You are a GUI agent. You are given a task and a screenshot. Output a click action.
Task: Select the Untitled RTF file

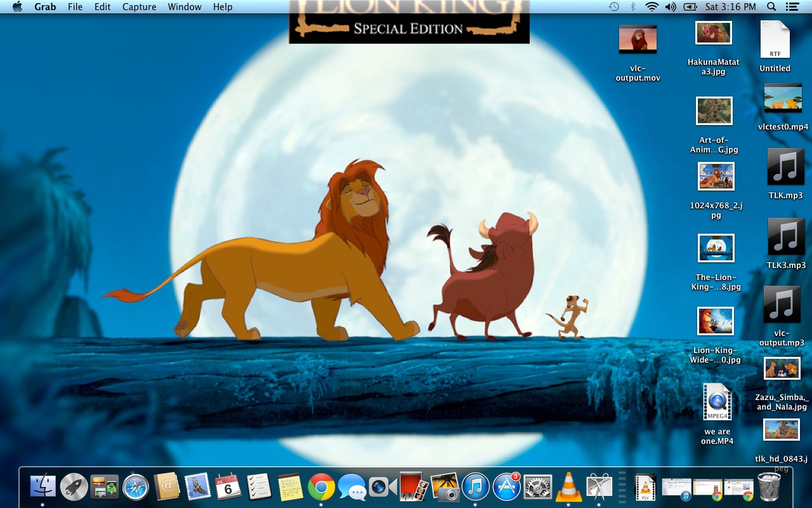pos(775,41)
